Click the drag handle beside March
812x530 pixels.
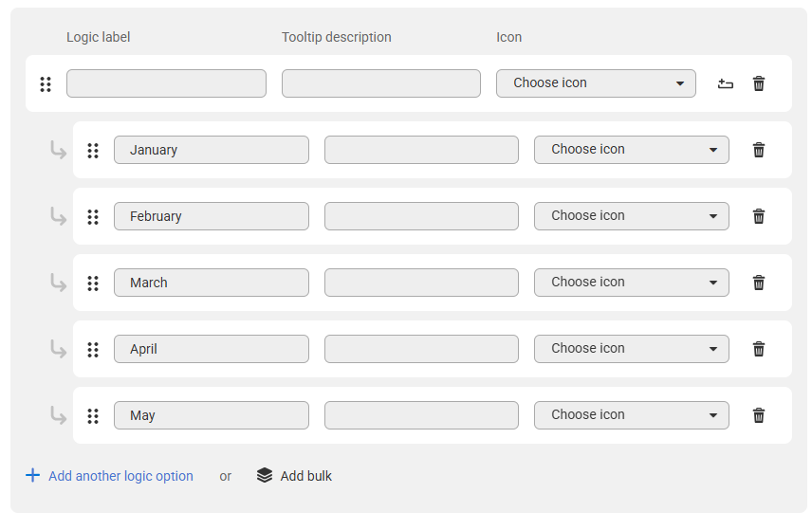(93, 283)
